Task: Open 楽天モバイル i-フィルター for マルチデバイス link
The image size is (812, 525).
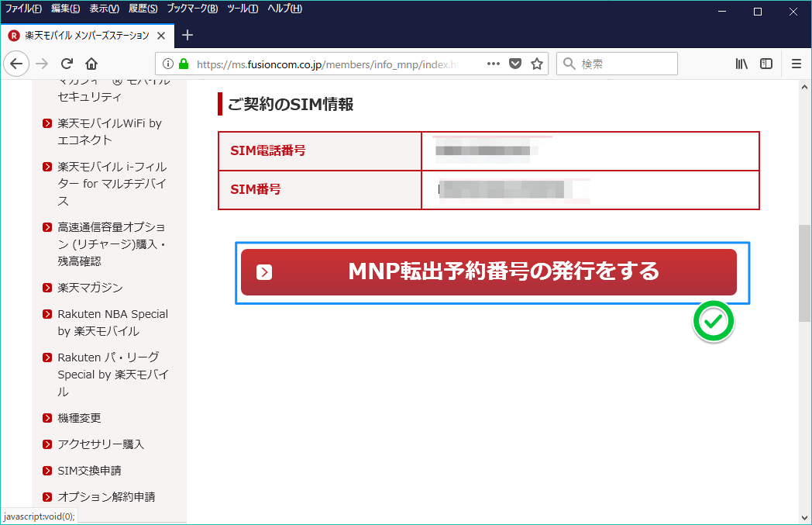Action: pos(112,184)
